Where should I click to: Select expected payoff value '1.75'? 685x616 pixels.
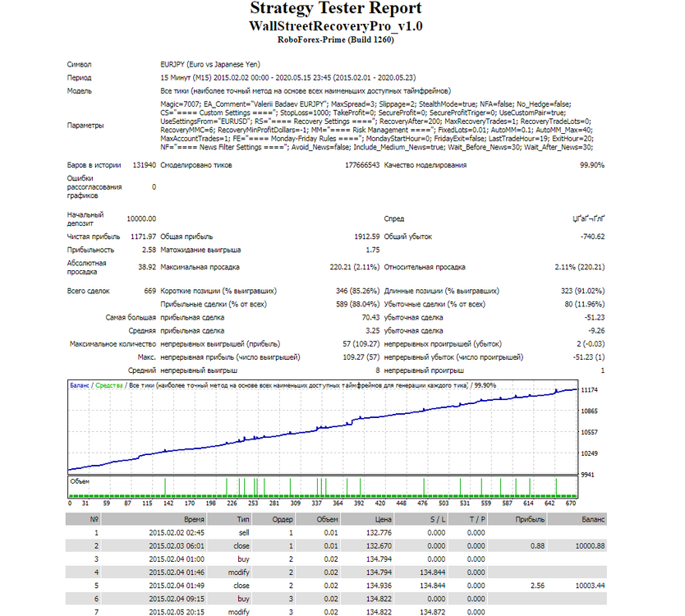[x=373, y=250]
